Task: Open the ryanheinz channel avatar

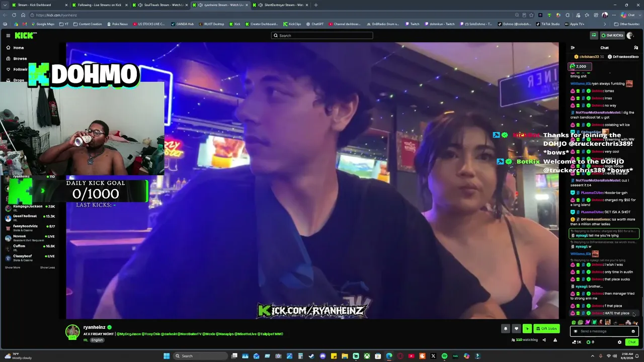Action: point(73,332)
